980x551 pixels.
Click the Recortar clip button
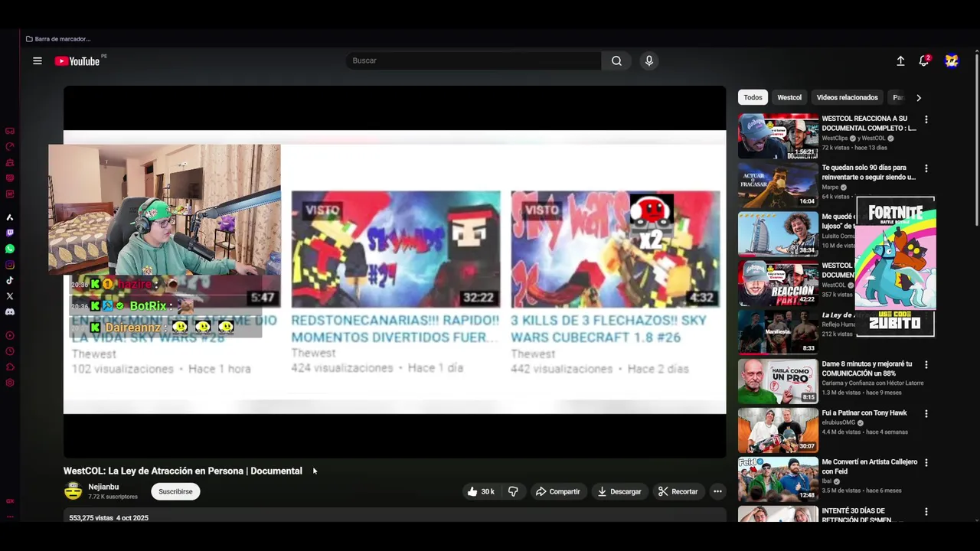coord(678,491)
